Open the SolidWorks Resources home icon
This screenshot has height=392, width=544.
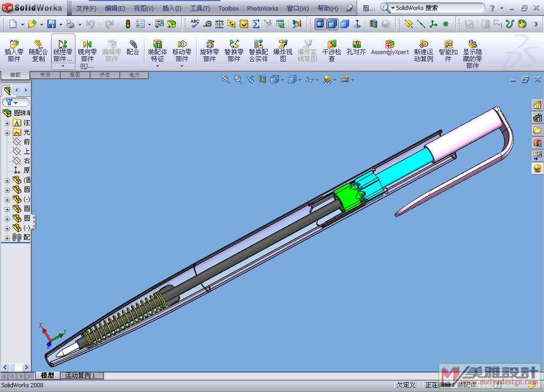[x=537, y=105]
